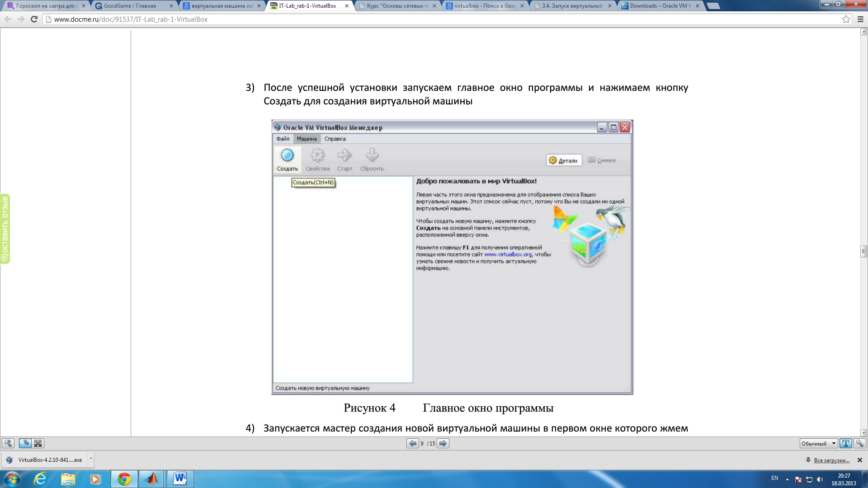Screen dimensions: 868x488
Task: Click the viewer search magnifier icon
Action: click(860, 443)
